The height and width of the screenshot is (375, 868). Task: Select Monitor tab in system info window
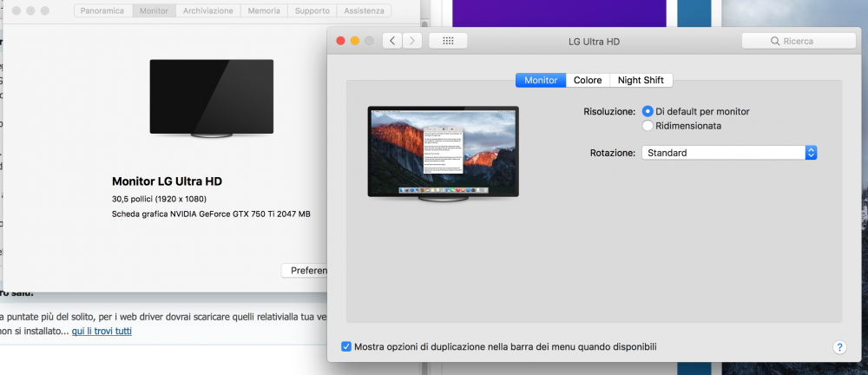coord(154,10)
